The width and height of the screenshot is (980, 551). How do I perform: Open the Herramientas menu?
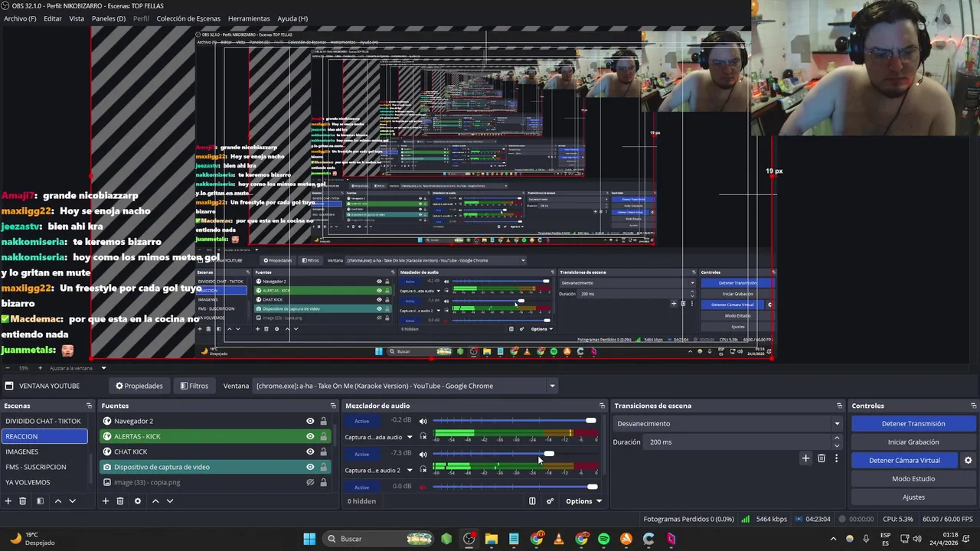(249, 18)
